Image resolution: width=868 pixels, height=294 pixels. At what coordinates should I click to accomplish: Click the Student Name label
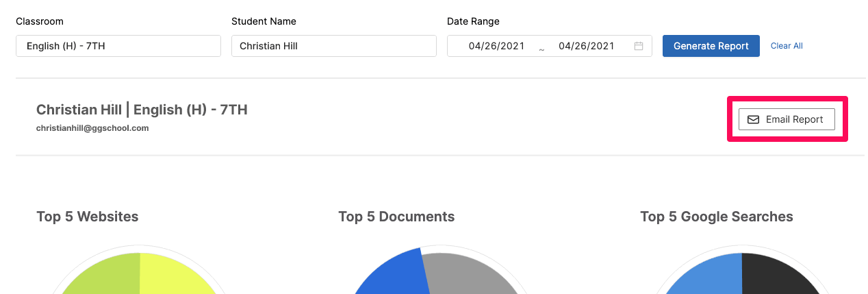(x=264, y=21)
